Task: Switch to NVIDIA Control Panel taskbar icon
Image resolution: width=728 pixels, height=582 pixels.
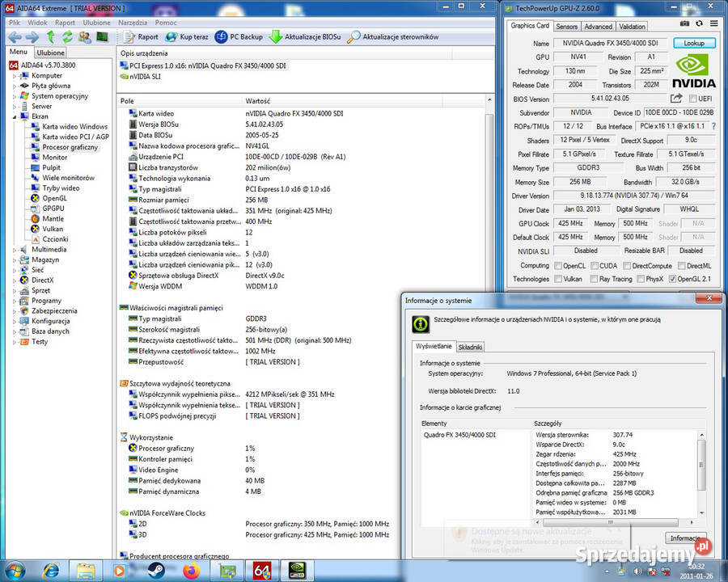Action: click(297, 571)
